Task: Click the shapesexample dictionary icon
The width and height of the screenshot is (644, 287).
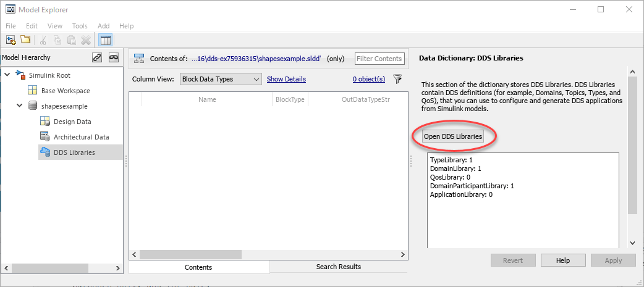Action: (x=32, y=106)
